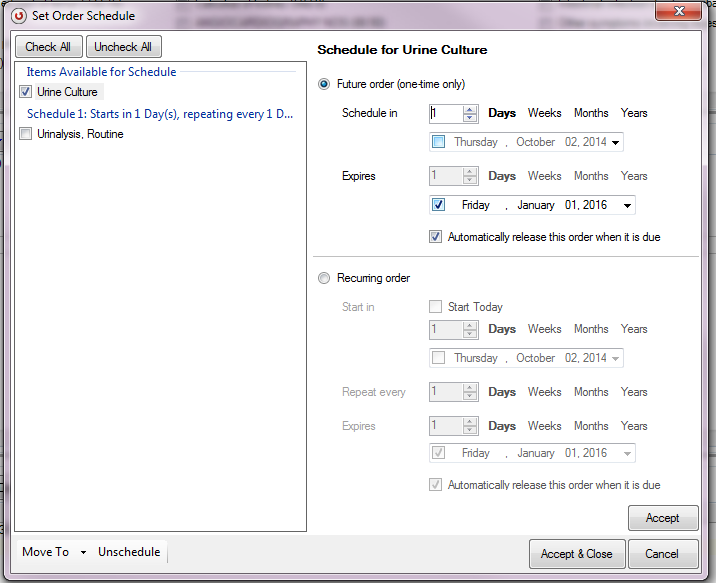The height and width of the screenshot is (583, 716).
Task: Expand the Move To dropdown arrow
Action: [84, 552]
